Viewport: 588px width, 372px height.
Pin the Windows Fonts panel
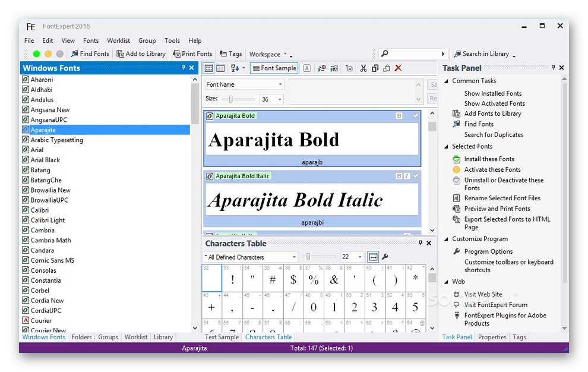pyautogui.click(x=183, y=68)
